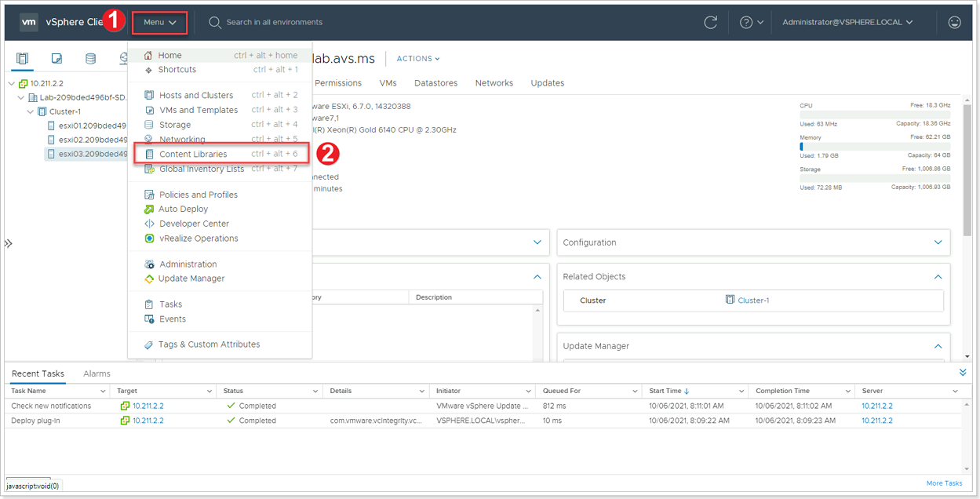The height and width of the screenshot is (499, 980).
Task: Collapse the Configuration panel chevron
Action: 938,242
